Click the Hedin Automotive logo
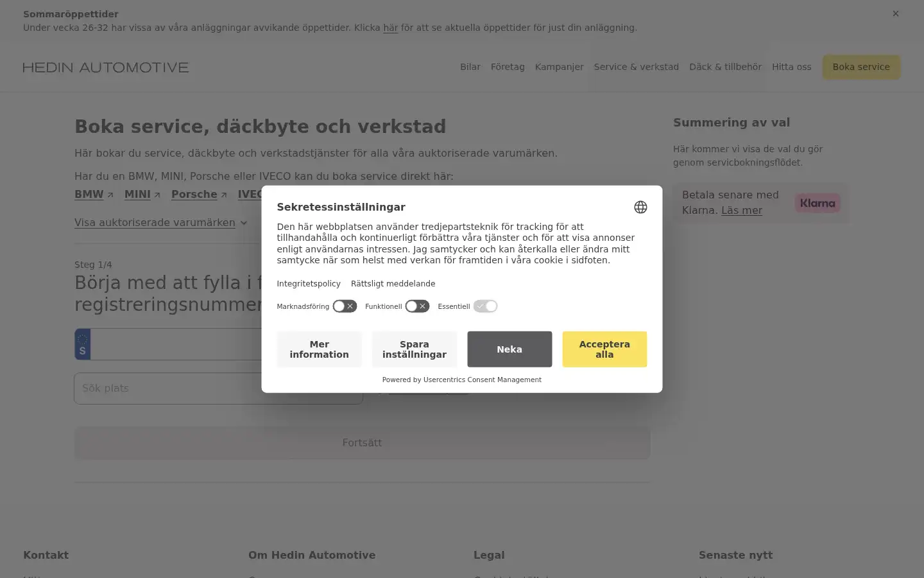The image size is (924, 578). (106, 67)
